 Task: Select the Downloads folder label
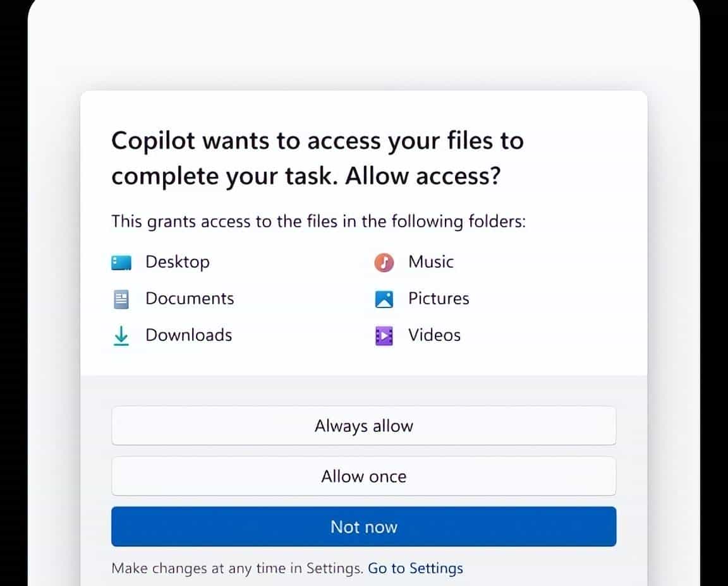click(188, 335)
